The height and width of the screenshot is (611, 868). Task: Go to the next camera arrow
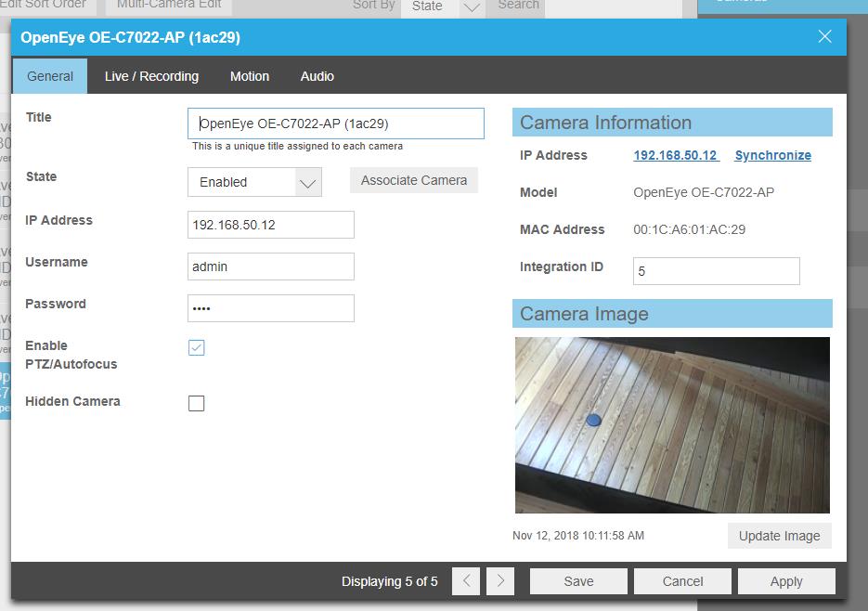[500, 581]
